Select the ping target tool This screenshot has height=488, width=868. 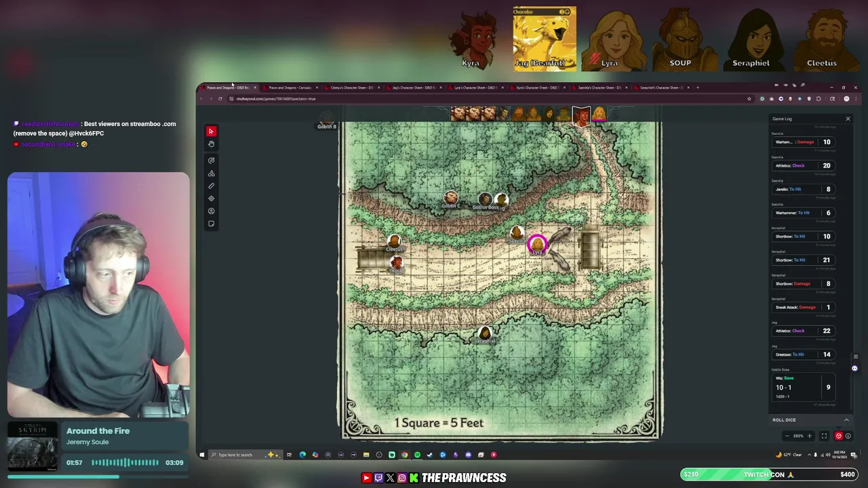(x=211, y=199)
